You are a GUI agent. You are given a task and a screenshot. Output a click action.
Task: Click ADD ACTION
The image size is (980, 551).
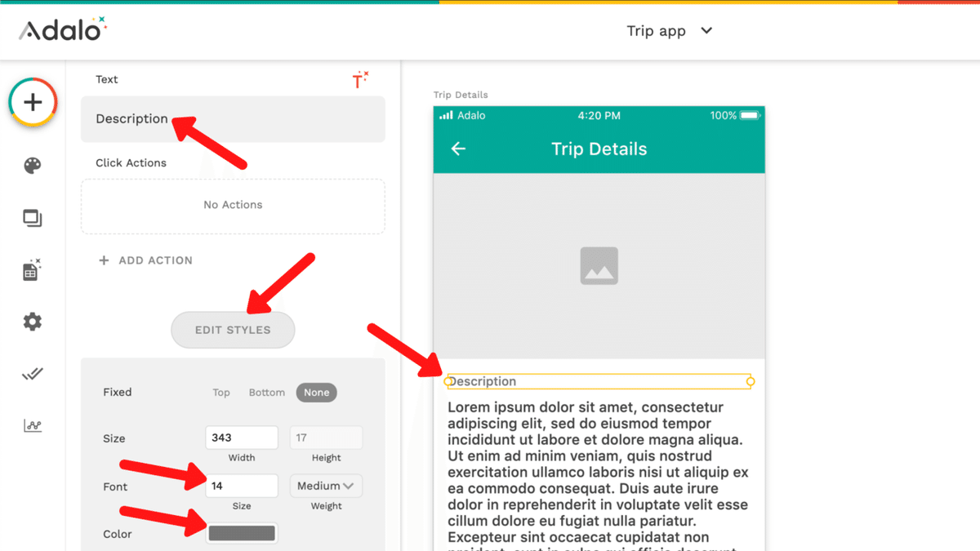(x=145, y=260)
